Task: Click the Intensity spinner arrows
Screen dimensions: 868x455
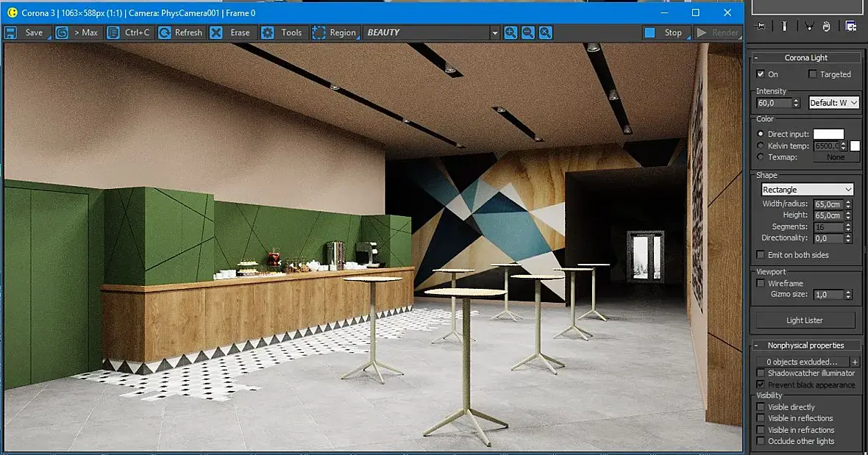Action: [x=796, y=103]
